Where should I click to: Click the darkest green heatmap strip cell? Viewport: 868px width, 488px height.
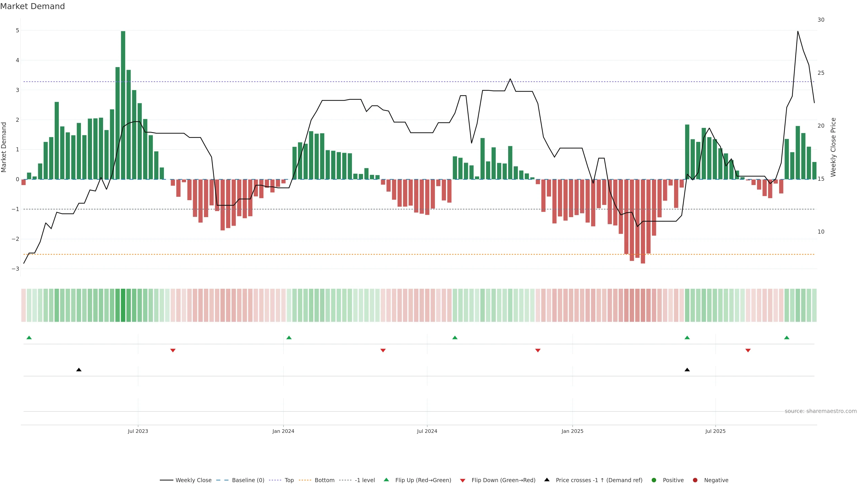[123, 305]
